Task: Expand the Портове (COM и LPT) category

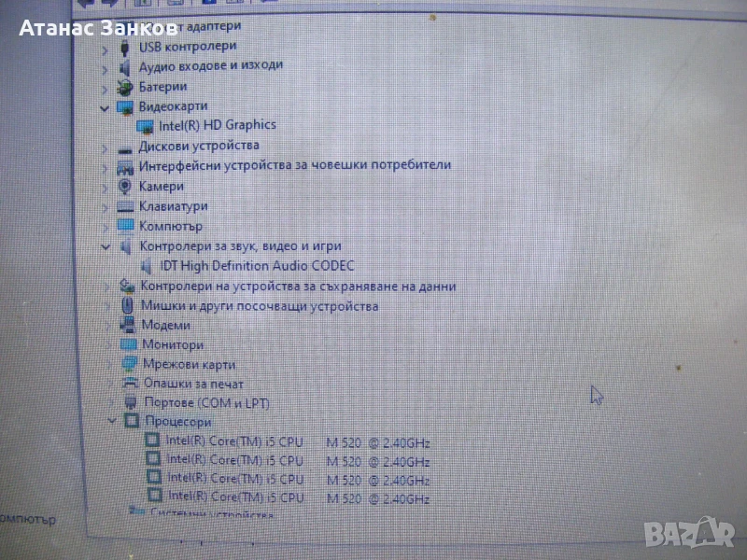Action: tap(111, 402)
